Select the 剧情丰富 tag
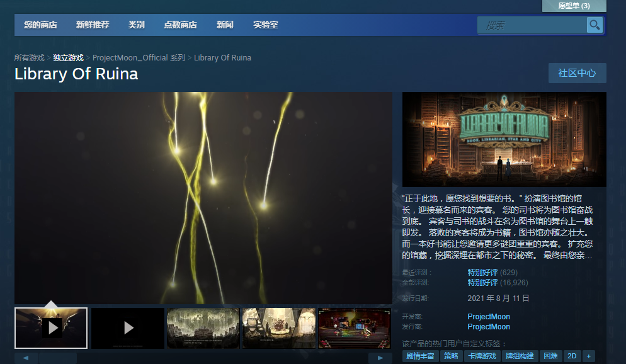626x364 pixels. click(420, 356)
